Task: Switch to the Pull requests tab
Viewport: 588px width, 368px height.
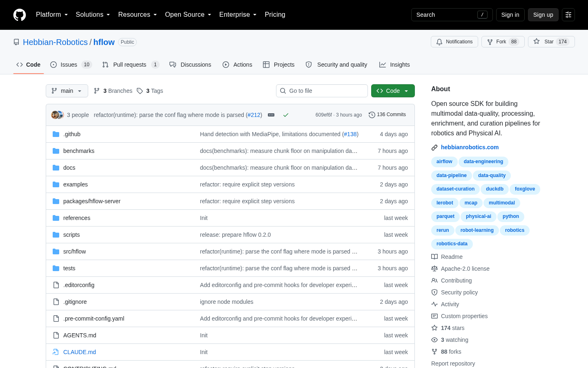Action: click(131, 65)
